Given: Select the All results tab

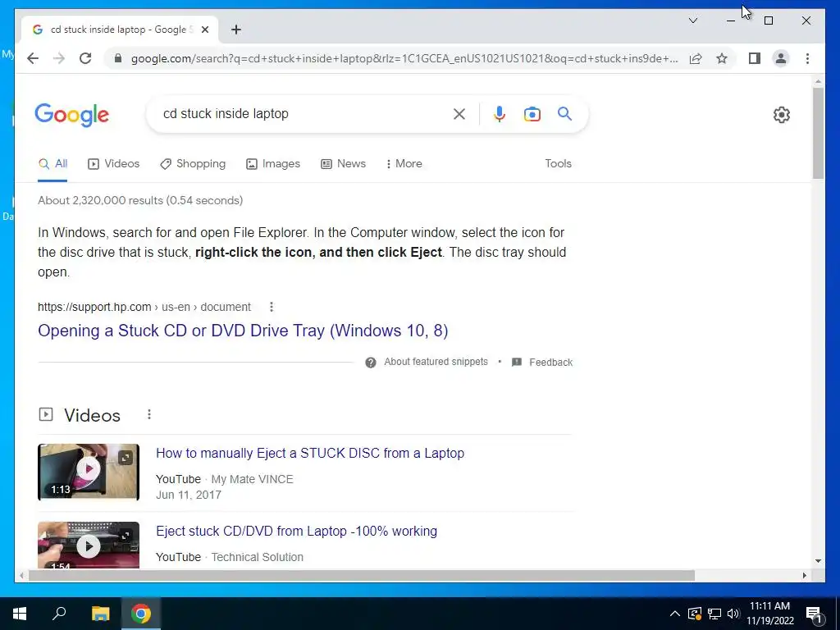Looking at the screenshot, I should pyautogui.click(x=52, y=164).
